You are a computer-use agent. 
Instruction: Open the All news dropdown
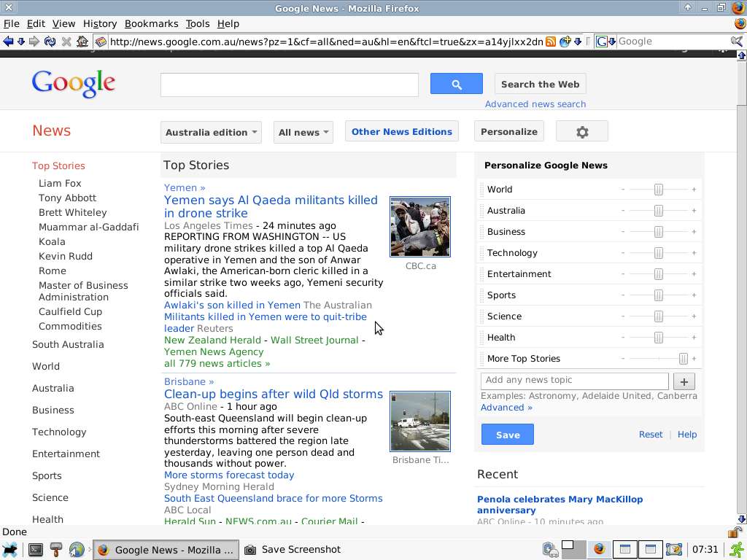click(303, 132)
